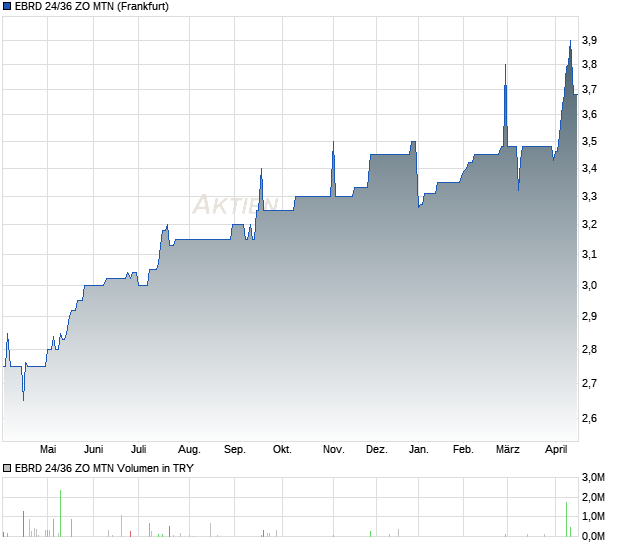Click the 0,0M volume axis label
The width and height of the screenshot is (620, 546).
[x=593, y=537]
